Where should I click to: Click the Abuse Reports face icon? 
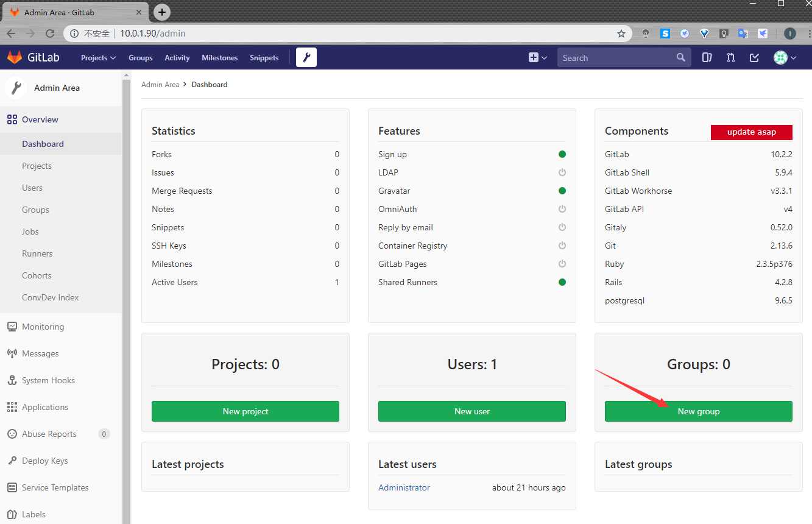(12, 434)
